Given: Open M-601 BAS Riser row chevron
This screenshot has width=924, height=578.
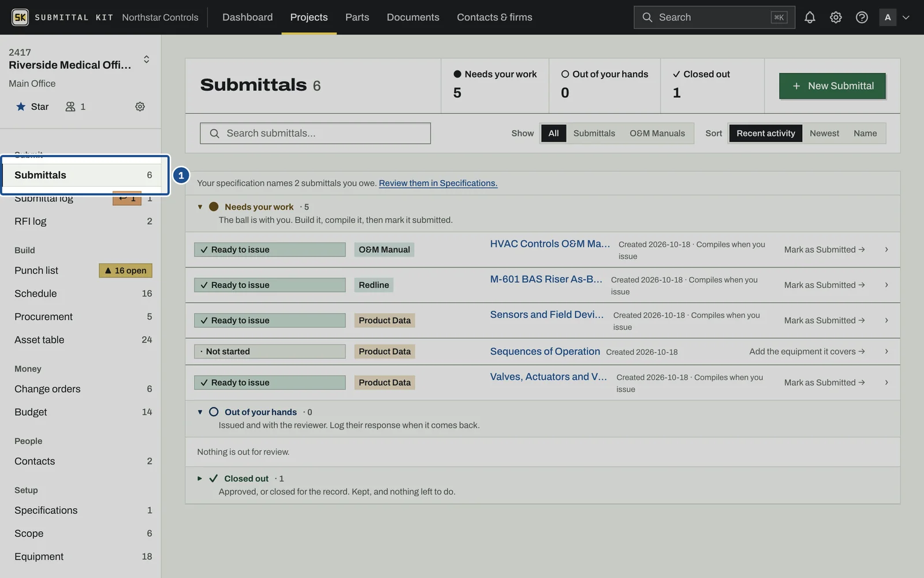Looking at the screenshot, I should tap(886, 285).
